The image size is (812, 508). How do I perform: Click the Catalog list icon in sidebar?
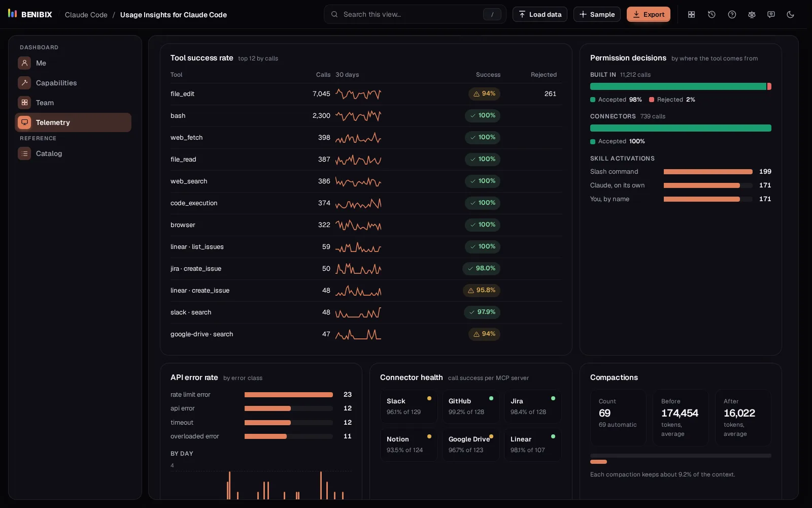(24, 153)
